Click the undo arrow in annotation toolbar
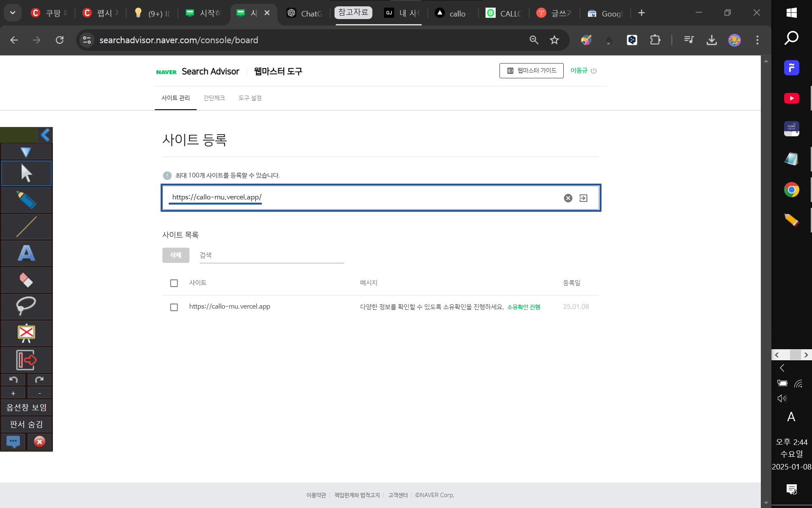 tap(13, 380)
